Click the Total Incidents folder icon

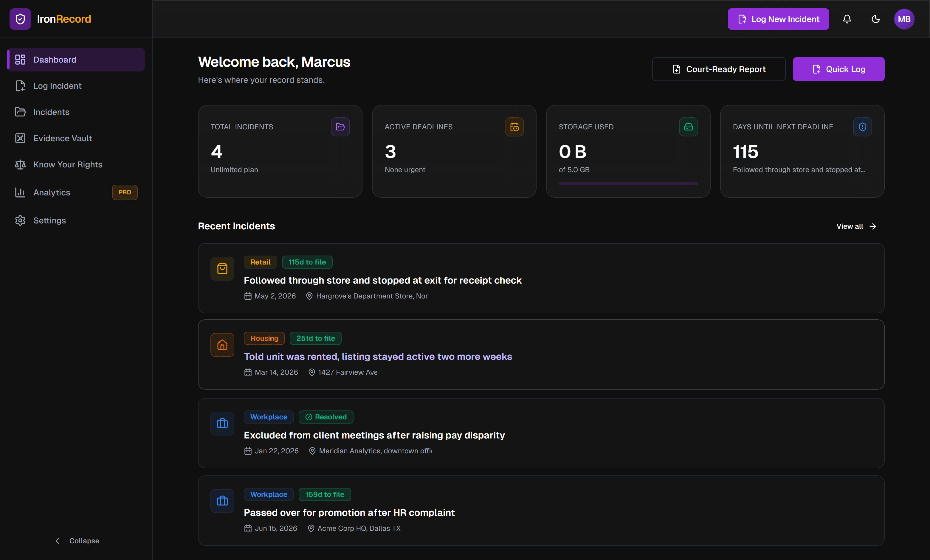tap(340, 127)
